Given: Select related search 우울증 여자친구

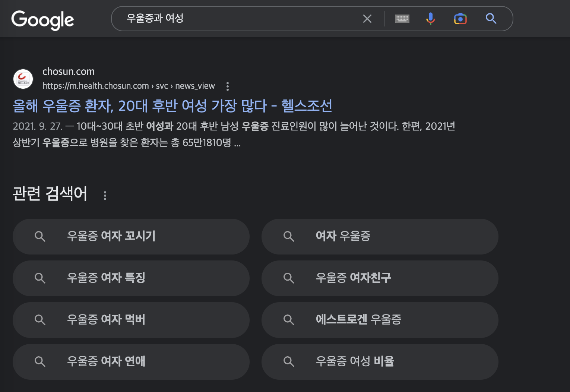Looking at the screenshot, I should pos(380,278).
